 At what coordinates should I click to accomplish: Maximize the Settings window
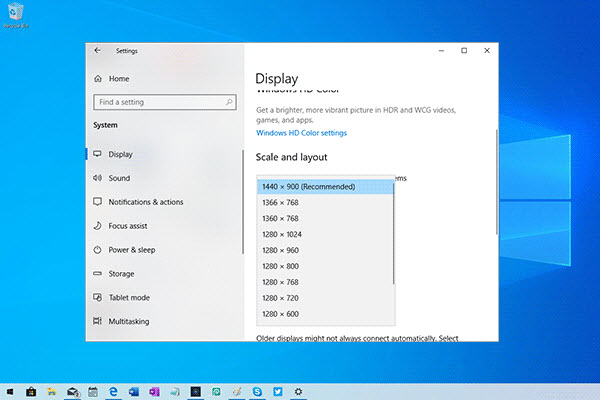(464, 51)
